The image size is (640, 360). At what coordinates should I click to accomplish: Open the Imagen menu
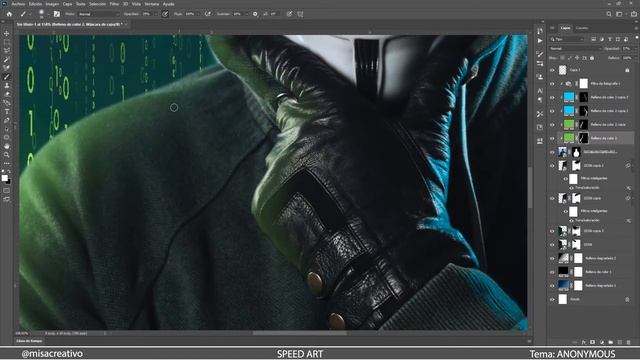tap(52, 4)
